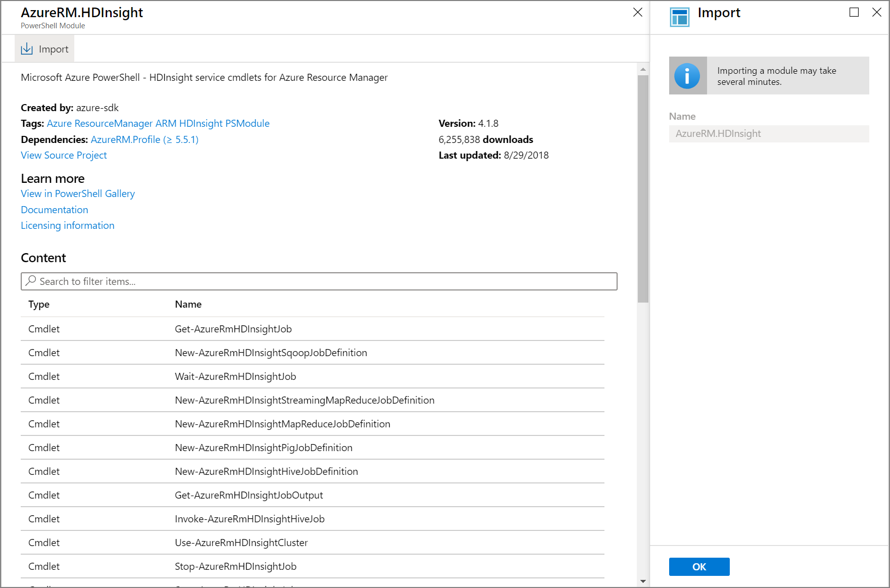Open the AzureRM.Profile dependency link
Image resolution: width=890 pixels, height=588 pixels.
point(144,139)
